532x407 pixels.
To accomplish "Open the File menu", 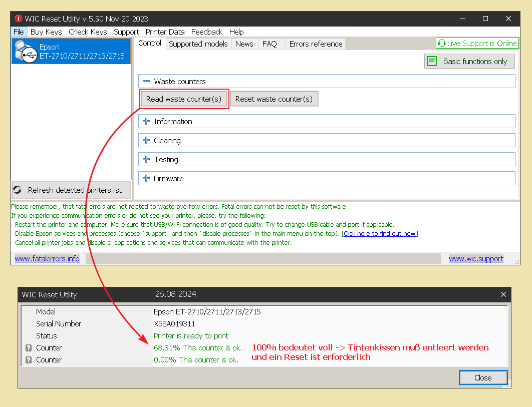I will tap(19, 32).
